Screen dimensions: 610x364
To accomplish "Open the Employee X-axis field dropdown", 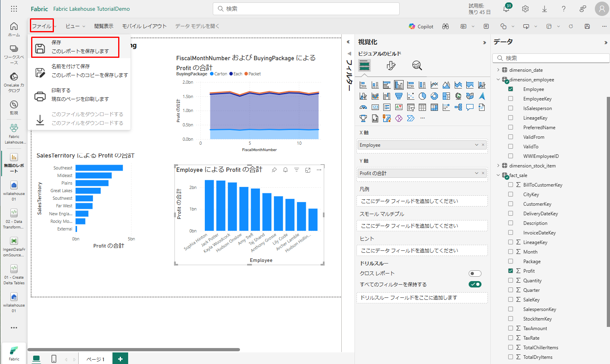I will click(476, 145).
